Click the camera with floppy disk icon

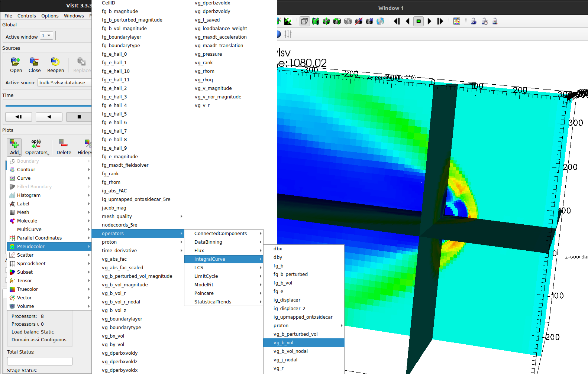[x=369, y=21]
